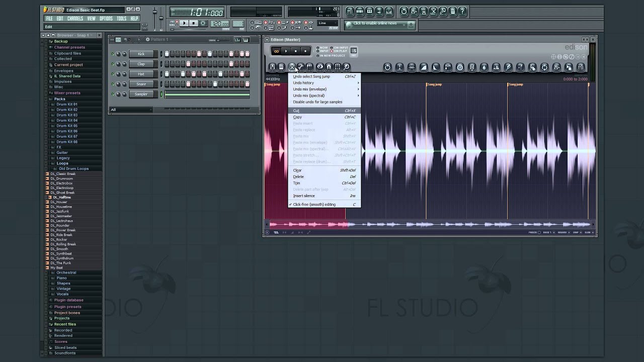Viewport: 644px width, 362px height.
Task: Click the Edison brush noise-clean icon
Action: pyautogui.click(x=508, y=67)
